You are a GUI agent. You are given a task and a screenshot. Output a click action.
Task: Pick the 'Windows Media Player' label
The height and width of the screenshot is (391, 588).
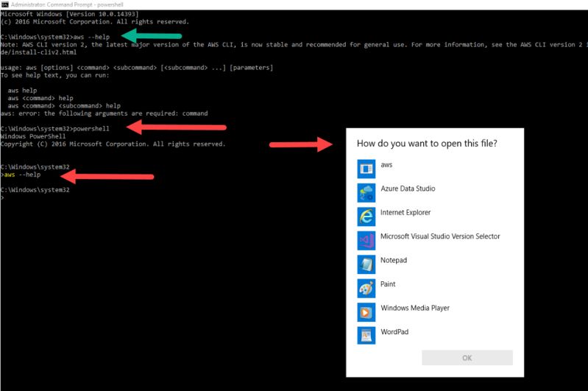click(x=415, y=308)
